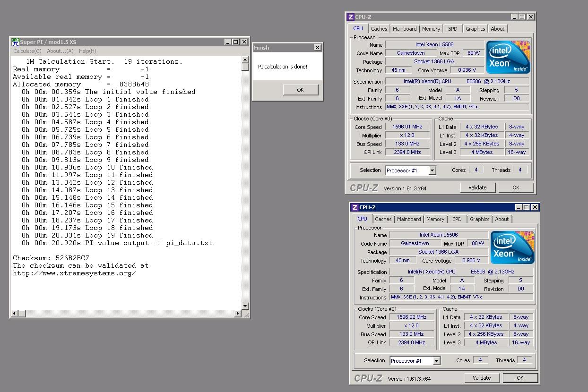
Task: Expand Processor #1 dropdown in upper CPU-Z
Action: 432,170
